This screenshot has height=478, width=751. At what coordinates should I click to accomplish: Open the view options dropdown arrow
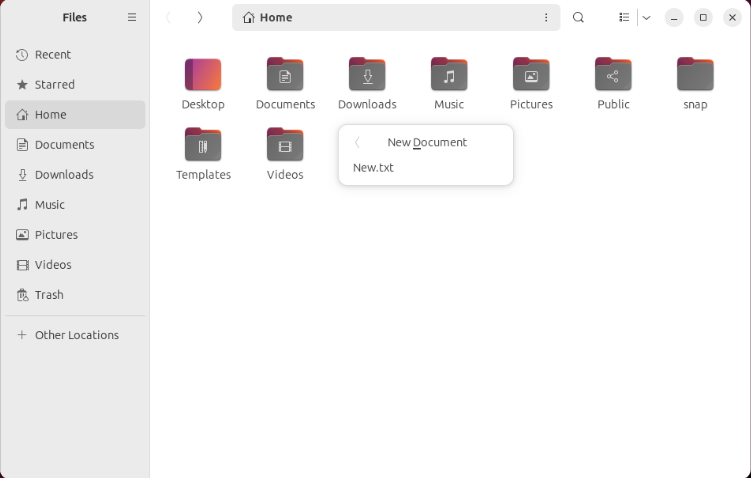click(x=646, y=18)
